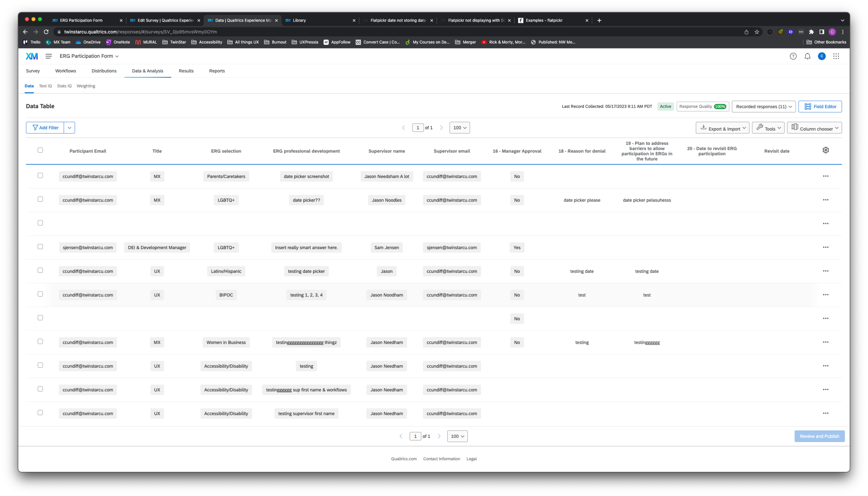
Task: Open the notifications bell icon
Action: click(x=807, y=56)
